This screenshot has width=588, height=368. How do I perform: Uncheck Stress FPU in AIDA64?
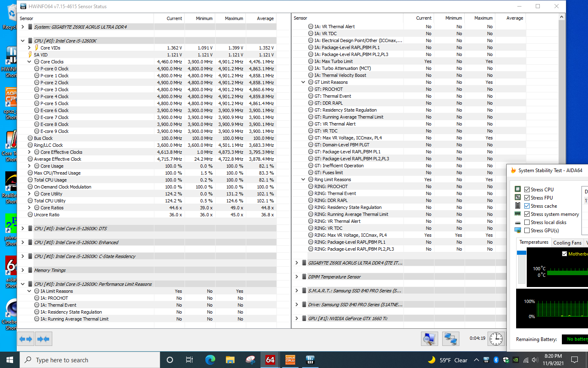click(x=527, y=198)
